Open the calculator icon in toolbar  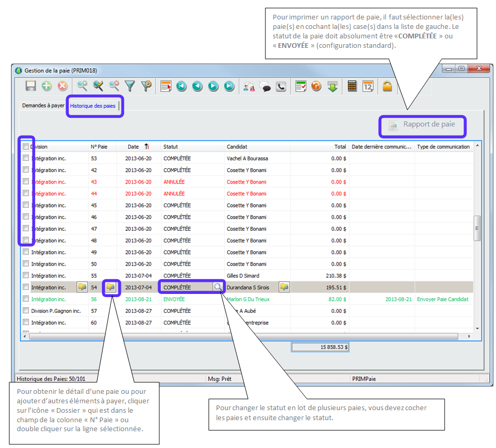point(353,86)
